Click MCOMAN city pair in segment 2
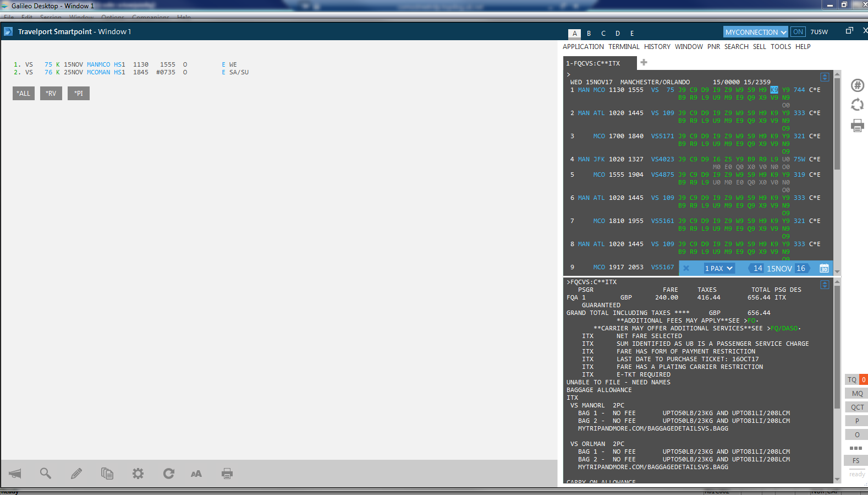The width and height of the screenshot is (868, 495). pyautogui.click(x=98, y=72)
